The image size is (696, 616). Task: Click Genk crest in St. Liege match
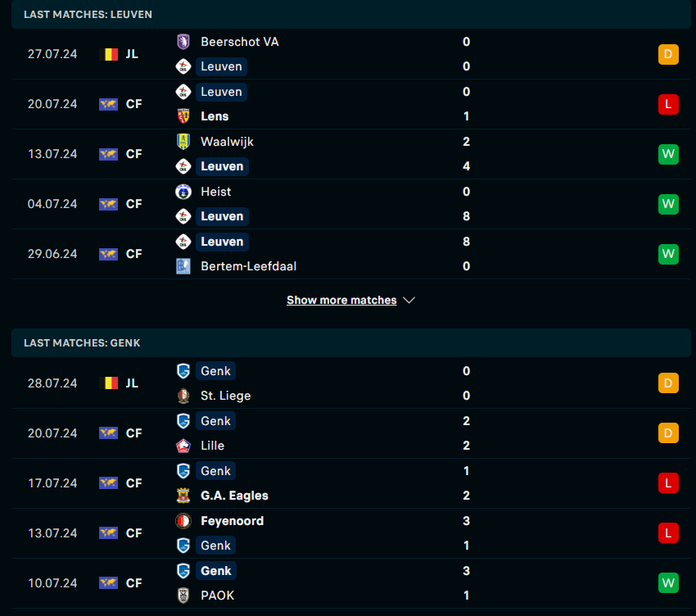[x=183, y=371]
